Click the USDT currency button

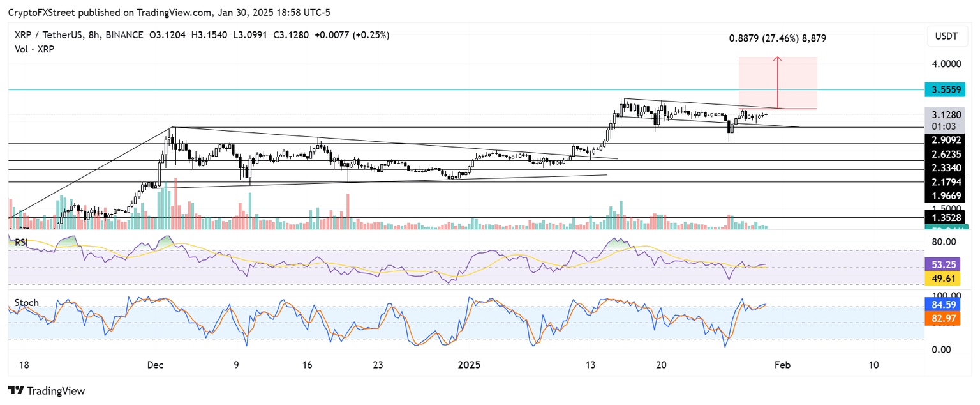point(947,36)
